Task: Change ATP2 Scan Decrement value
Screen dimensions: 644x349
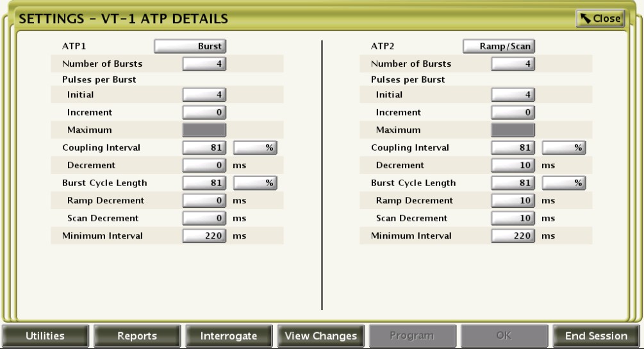Action: tap(515, 218)
